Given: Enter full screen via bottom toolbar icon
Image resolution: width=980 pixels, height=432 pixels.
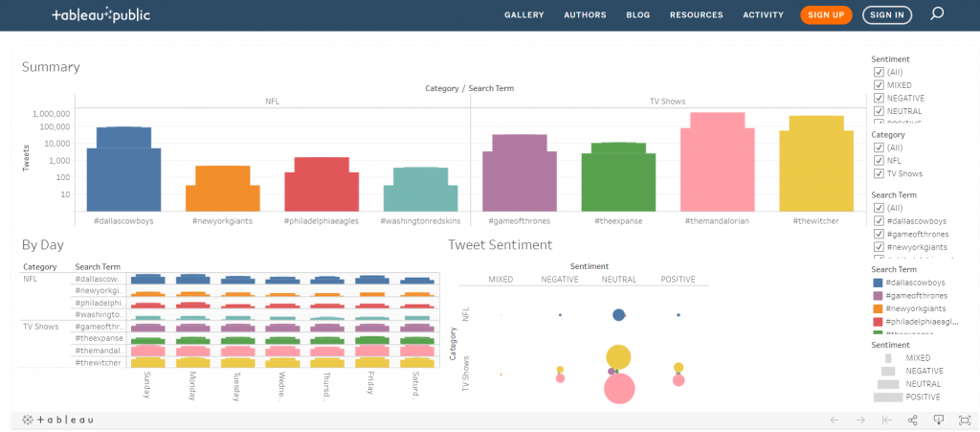Looking at the screenshot, I should point(963,420).
